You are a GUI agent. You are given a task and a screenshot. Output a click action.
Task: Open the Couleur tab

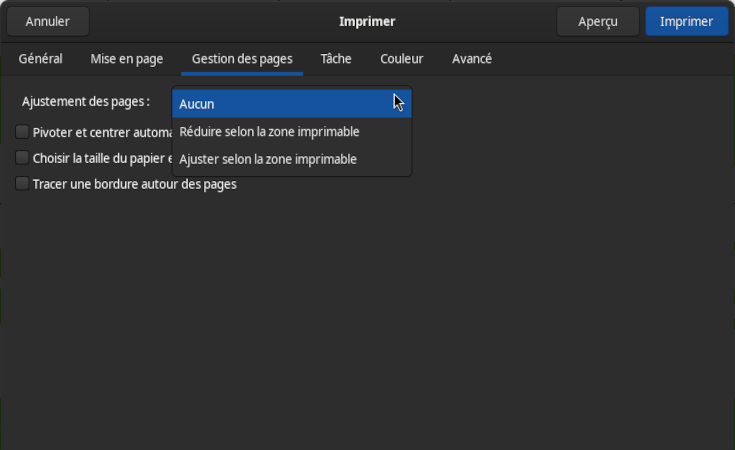coord(401,59)
